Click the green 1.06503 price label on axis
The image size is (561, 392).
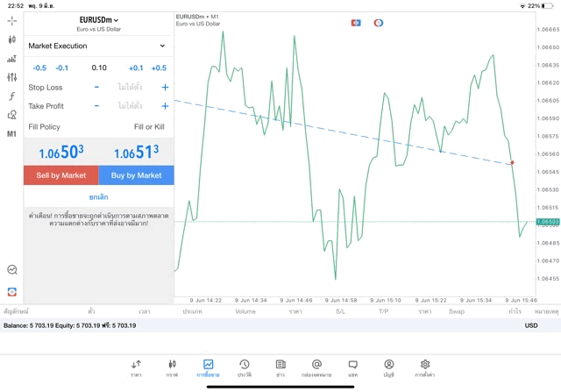click(x=547, y=222)
